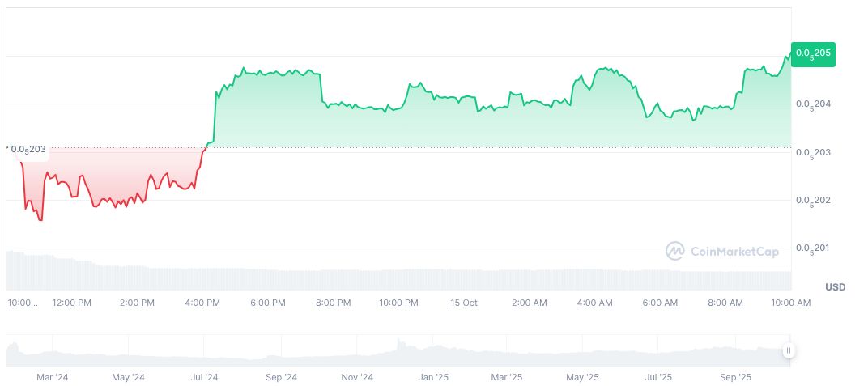
Task: Click the CoinMarketCap watermark logo icon
Action: click(x=674, y=252)
